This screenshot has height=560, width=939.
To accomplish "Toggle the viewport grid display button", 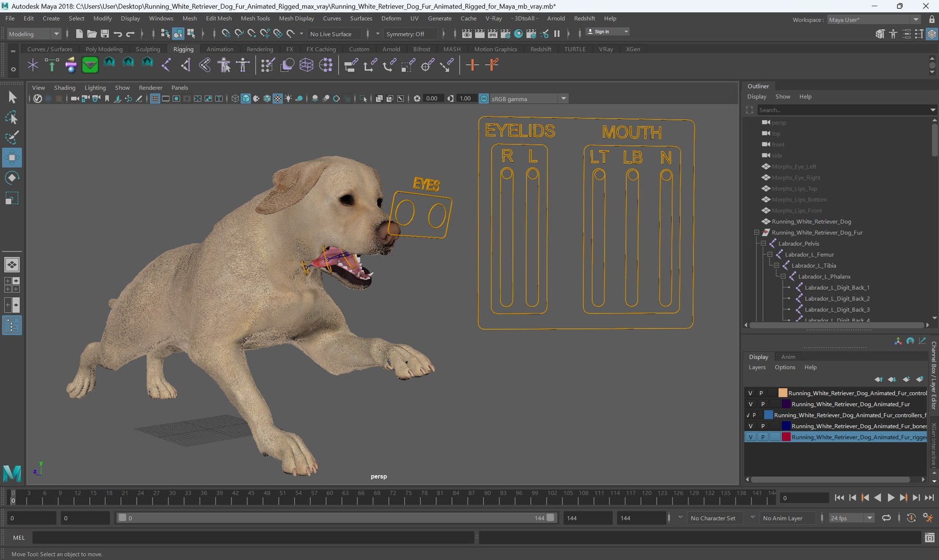I will tap(155, 99).
